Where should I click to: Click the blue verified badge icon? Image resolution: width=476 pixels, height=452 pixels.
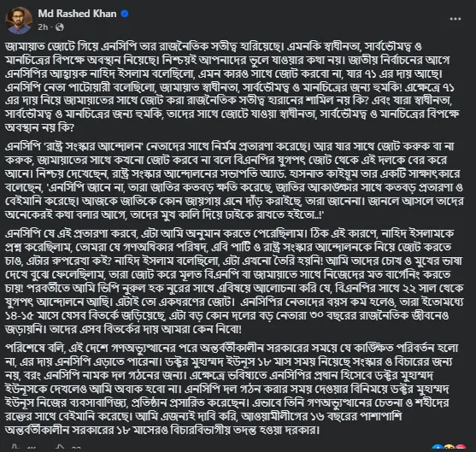pyautogui.click(x=125, y=14)
